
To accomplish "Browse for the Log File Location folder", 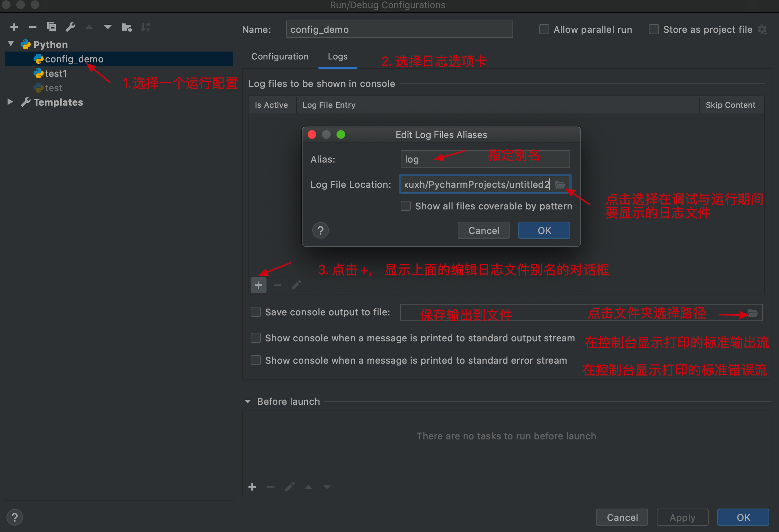I will (560, 185).
